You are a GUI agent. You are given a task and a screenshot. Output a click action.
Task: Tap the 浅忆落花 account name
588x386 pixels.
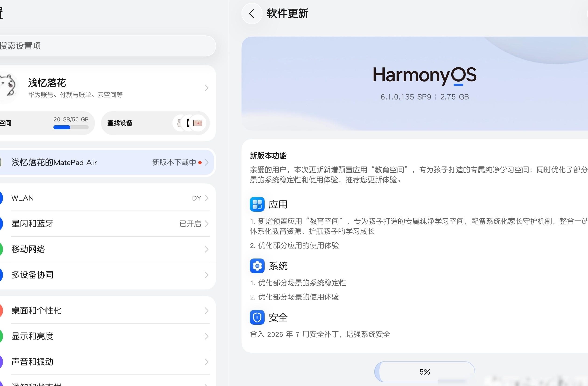pos(47,83)
